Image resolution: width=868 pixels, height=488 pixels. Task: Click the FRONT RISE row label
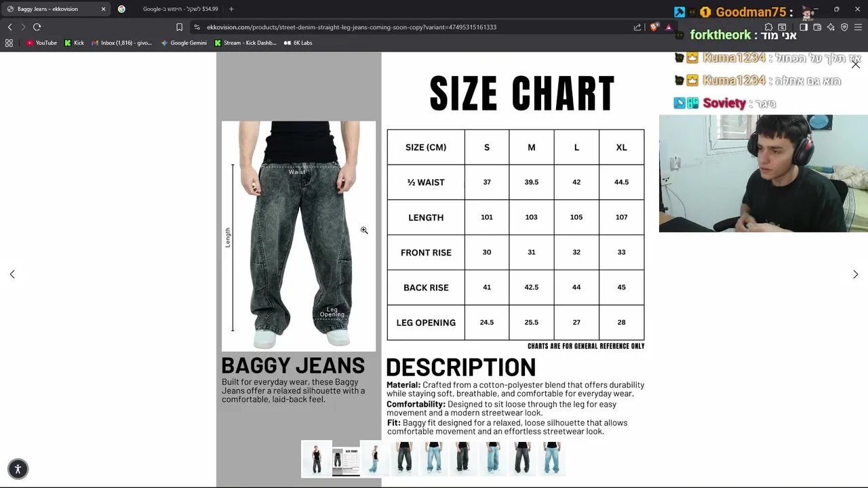pyautogui.click(x=426, y=253)
